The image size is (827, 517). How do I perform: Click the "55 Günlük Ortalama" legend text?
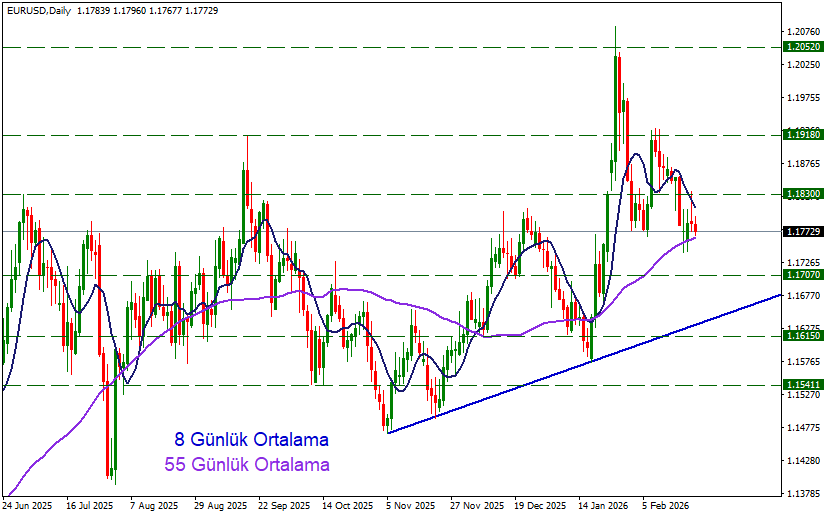[246, 465]
